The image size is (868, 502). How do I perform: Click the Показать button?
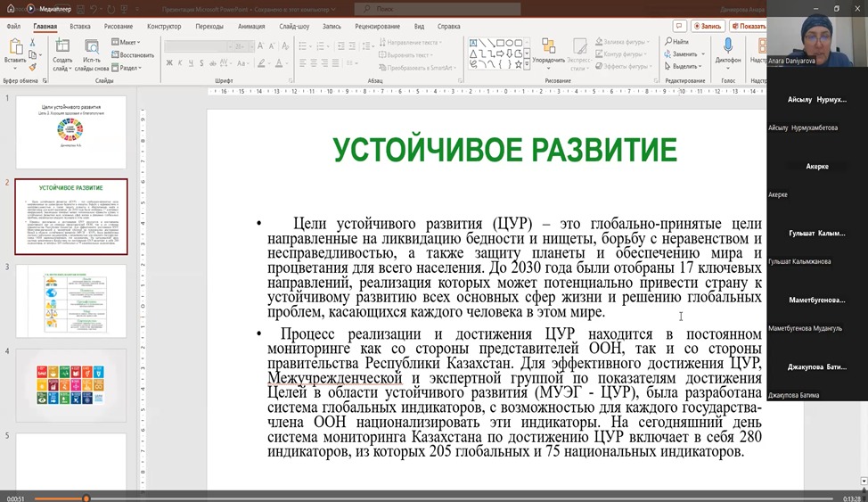coord(749,26)
